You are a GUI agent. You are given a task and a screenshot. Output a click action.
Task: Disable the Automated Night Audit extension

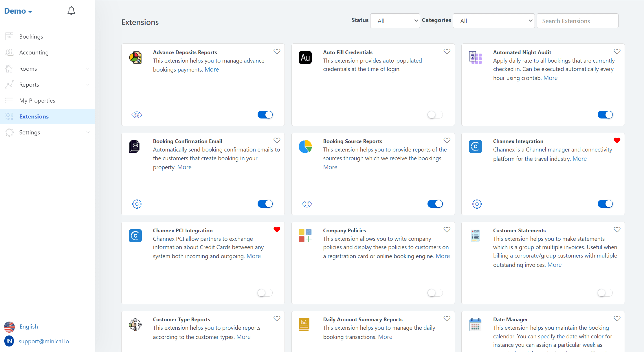click(605, 114)
